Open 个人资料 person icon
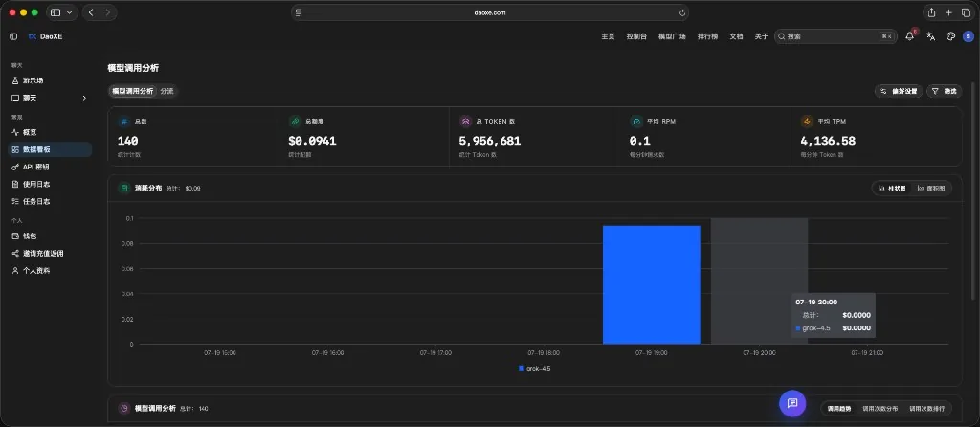 pyautogui.click(x=15, y=271)
